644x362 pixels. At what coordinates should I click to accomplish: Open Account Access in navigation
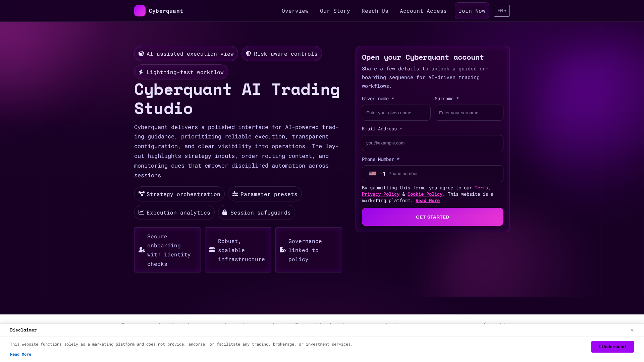[x=423, y=11]
